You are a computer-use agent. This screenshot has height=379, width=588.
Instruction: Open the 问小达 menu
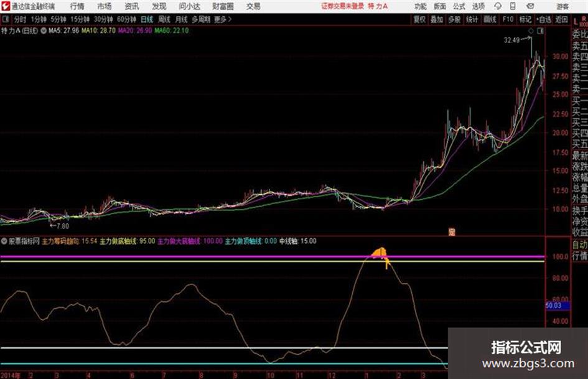(189, 6)
